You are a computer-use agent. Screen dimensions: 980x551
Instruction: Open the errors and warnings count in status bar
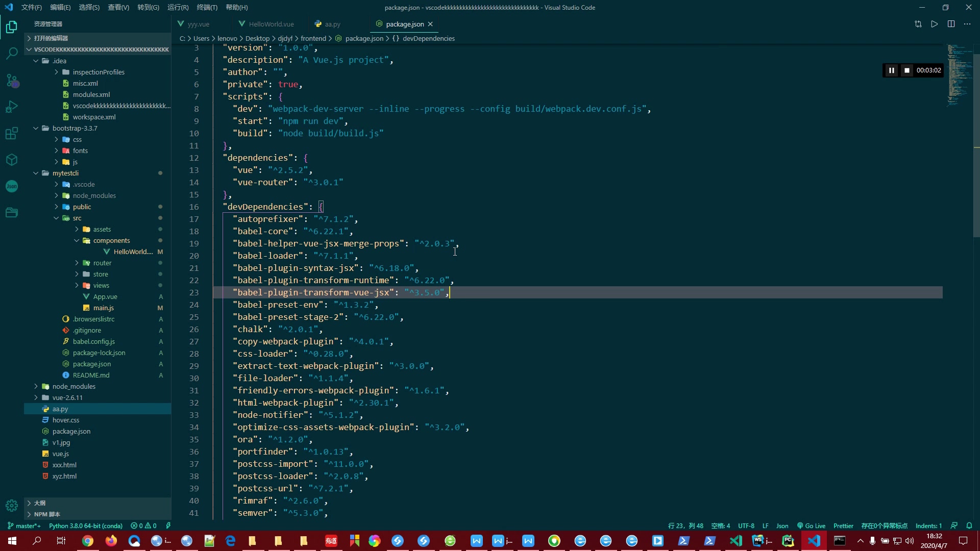point(143,526)
